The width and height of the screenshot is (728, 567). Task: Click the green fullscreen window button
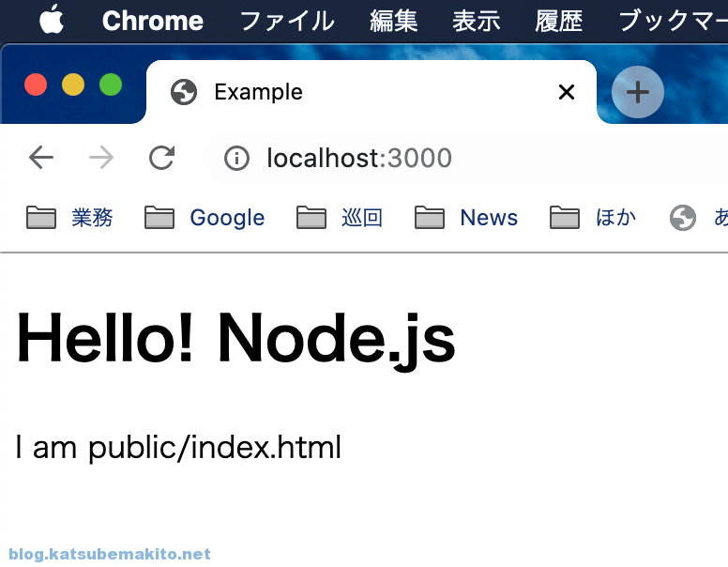click(111, 84)
